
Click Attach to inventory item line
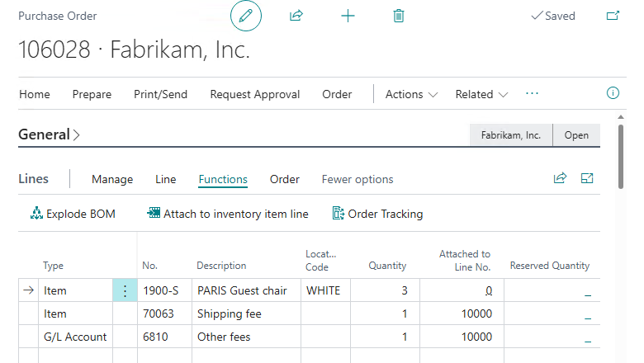[228, 214]
